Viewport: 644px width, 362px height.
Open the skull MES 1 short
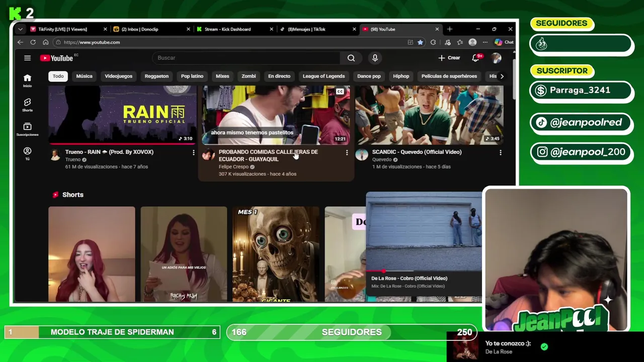coord(276,254)
